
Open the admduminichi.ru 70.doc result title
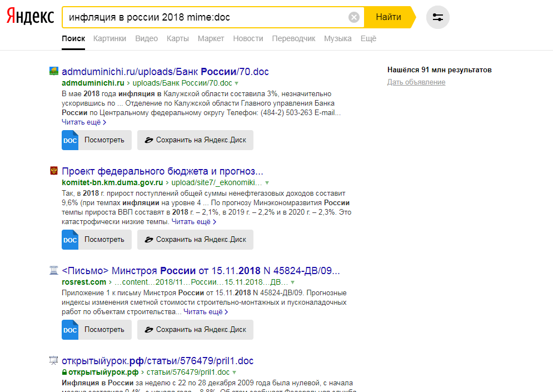coord(165,72)
